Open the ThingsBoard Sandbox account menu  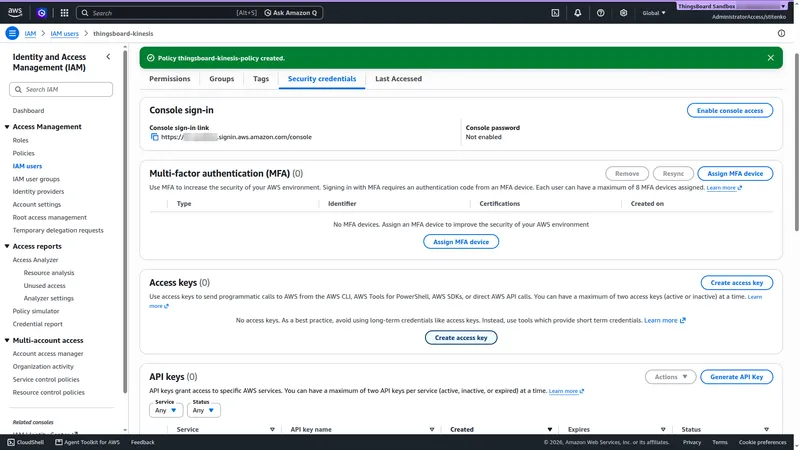coord(732,6)
